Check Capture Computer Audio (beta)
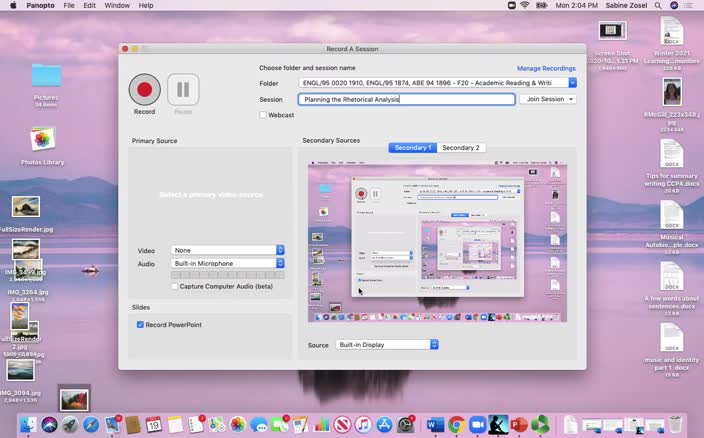This screenshot has height=438, width=704. point(173,286)
